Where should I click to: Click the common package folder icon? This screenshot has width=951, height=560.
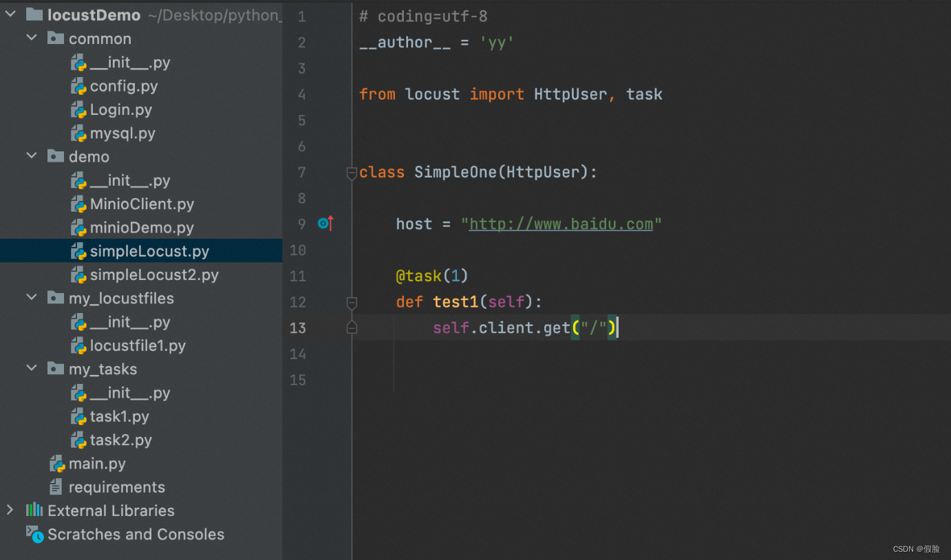[x=56, y=38]
